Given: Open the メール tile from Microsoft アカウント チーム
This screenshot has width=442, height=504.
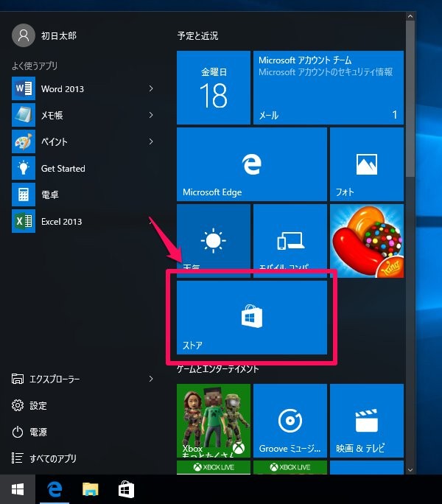Looking at the screenshot, I should 329,88.
